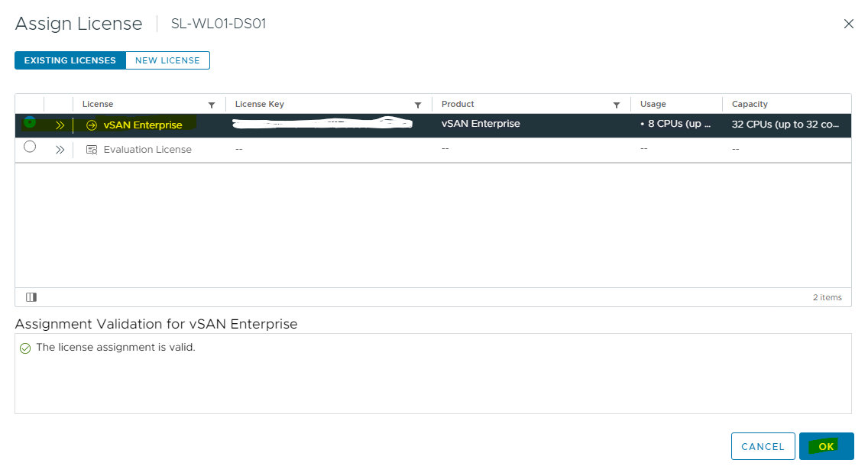Expand the Evaluation License row details

pyautogui.click(x=60, y=150)
